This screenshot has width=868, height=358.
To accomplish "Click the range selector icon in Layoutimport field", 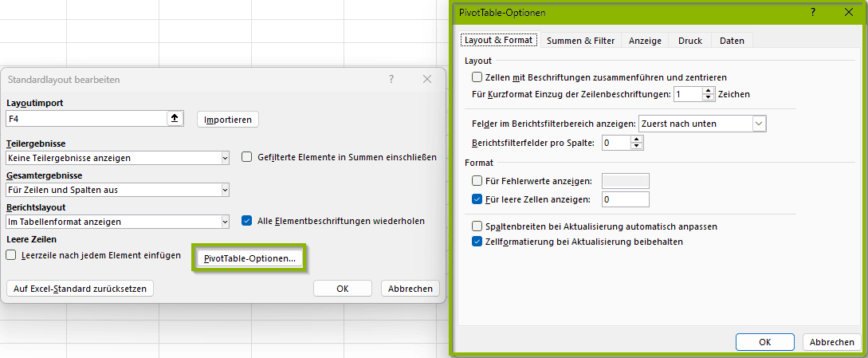I will [175, 119].
